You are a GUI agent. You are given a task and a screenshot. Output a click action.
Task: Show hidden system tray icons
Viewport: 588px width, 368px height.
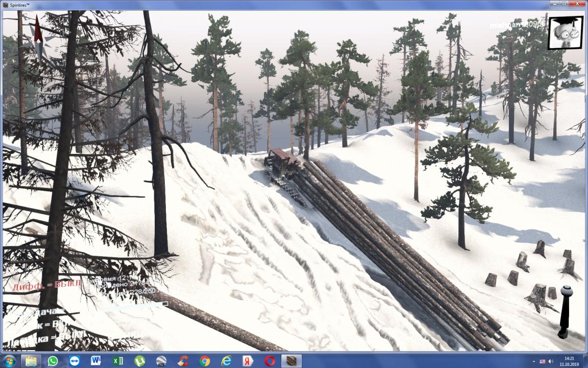[x=534, y=361]
